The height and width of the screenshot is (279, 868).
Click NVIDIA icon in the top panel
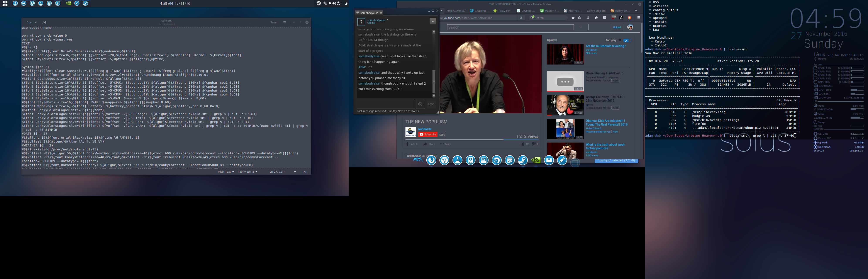[x=68, y=3]
